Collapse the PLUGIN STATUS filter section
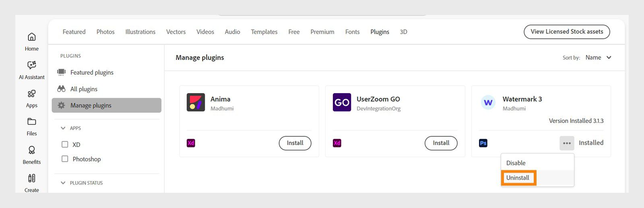Viewport: 644px width, 208px height. point(63,183)
